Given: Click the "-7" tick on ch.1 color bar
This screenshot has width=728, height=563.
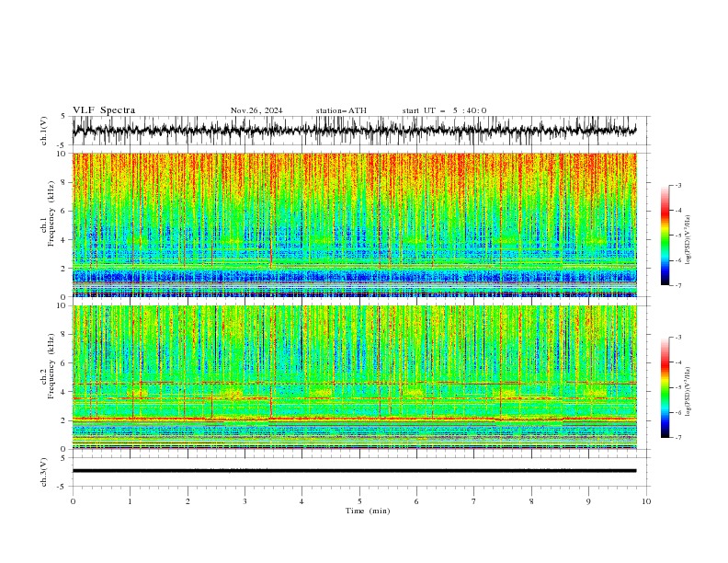Looking at the screenshot, I should tap(678, 285).
